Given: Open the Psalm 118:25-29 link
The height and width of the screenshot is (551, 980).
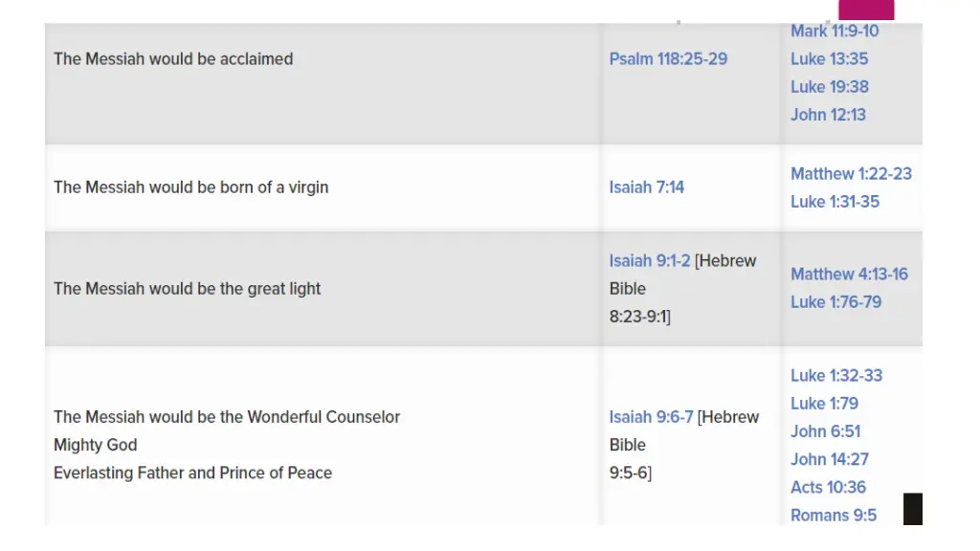Looking at the screenshot, I should click(668, 58).
